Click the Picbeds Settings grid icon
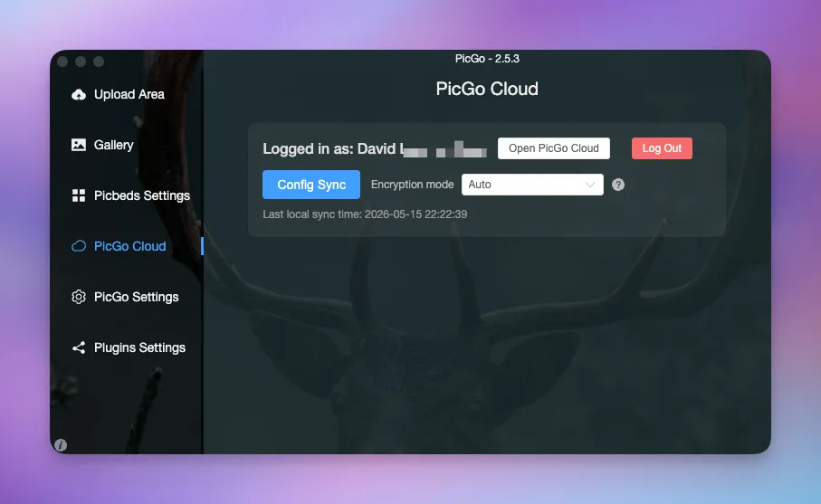This screenshot has height=504, width=821. coord(79,195)
